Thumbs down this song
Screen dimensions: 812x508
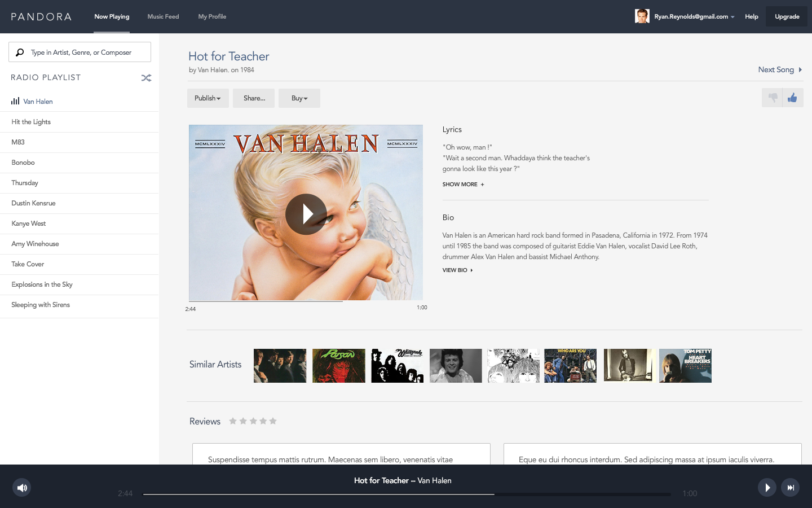click(x=772, y=98)
